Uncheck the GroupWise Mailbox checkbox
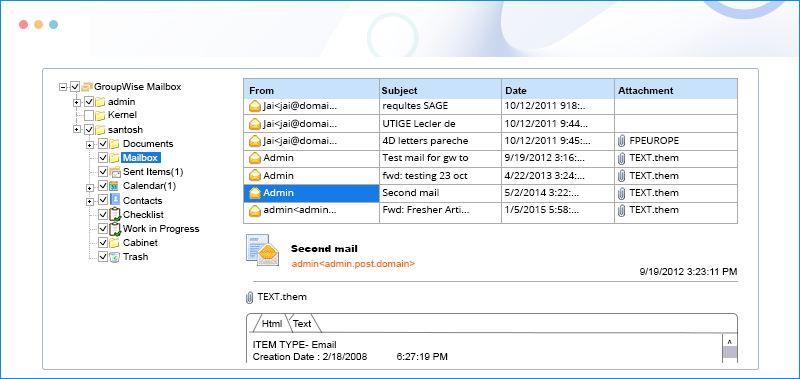 click(76, 87)
